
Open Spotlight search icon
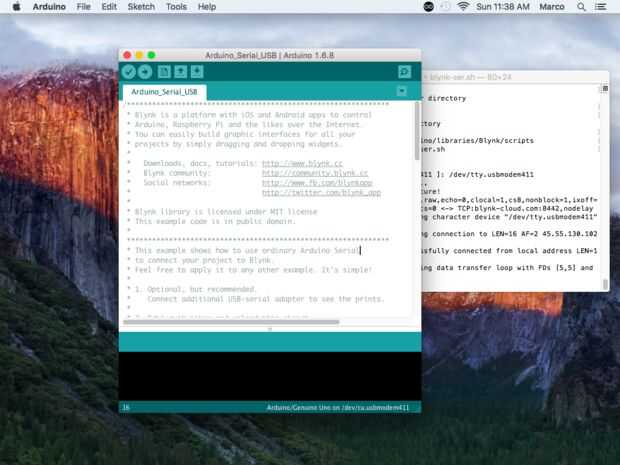click(x=581, y=7)
